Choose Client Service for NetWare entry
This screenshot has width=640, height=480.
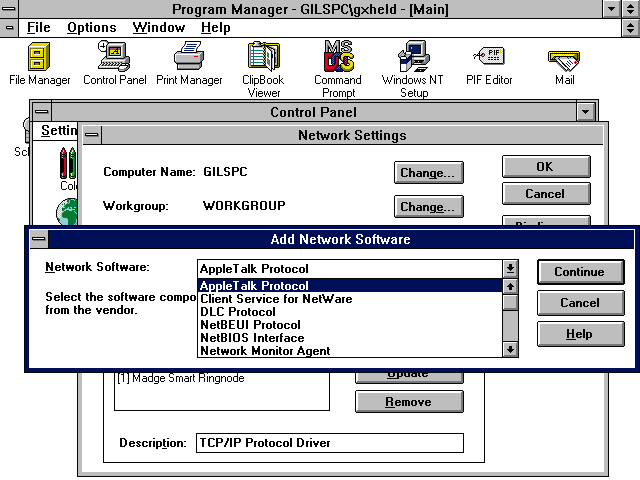[276, 299]
